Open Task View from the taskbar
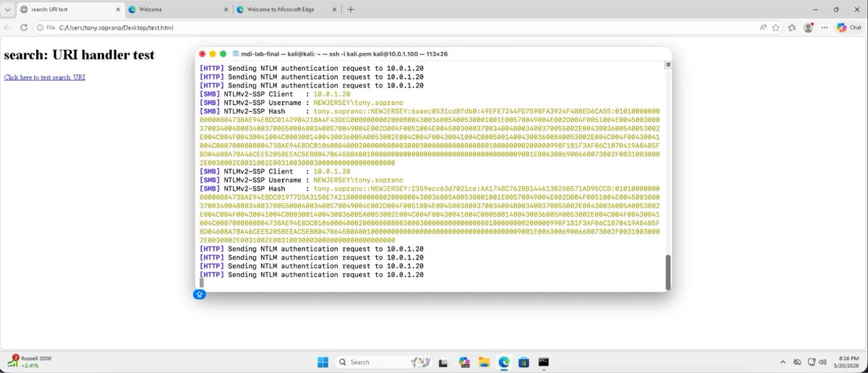 coord(443,361)
